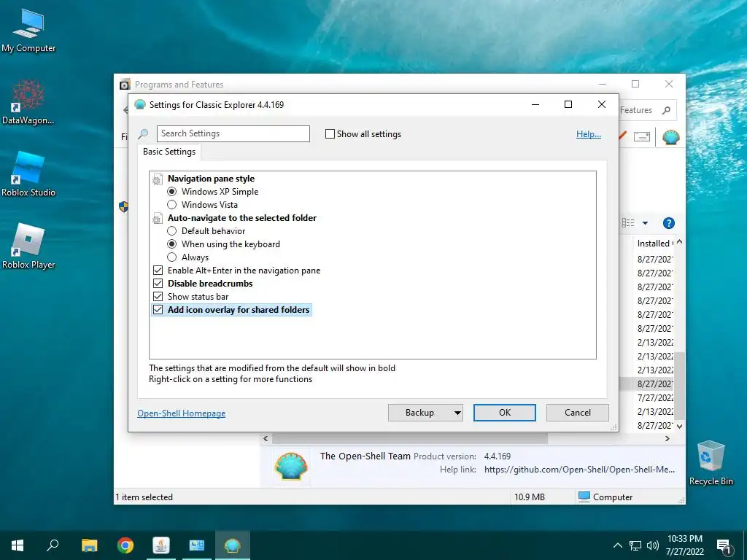Uncheck Add icon overlay for shared folders
747x560 pixels.
(158, 309)
